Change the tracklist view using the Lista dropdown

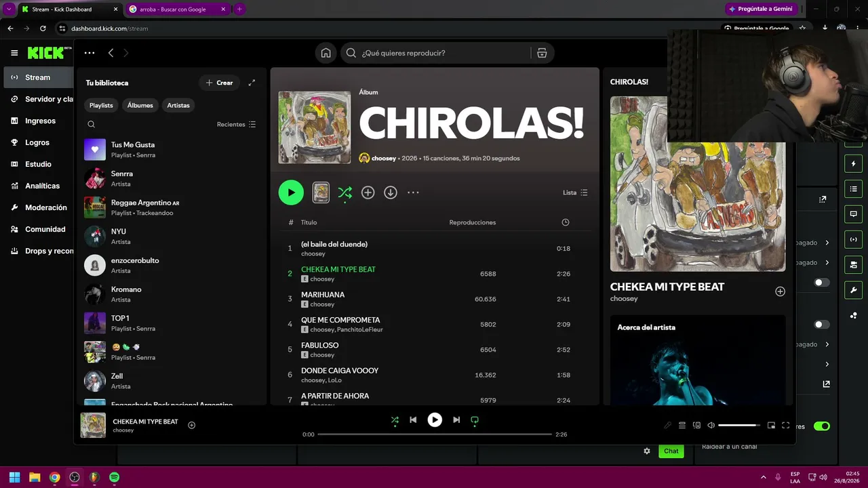pos(575,192)
